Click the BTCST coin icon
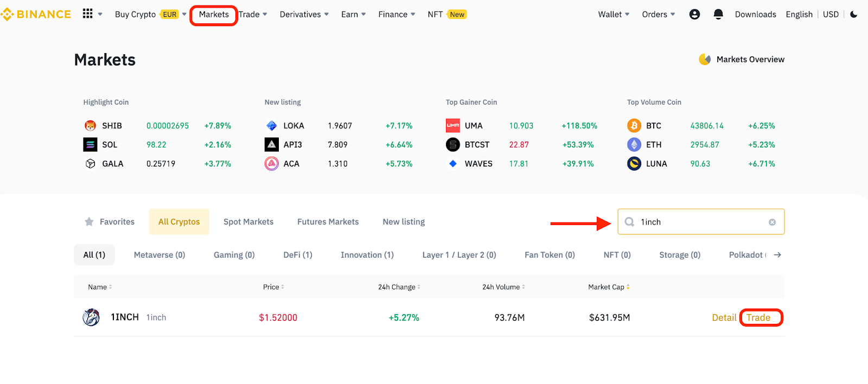 (x=453, y=145)
